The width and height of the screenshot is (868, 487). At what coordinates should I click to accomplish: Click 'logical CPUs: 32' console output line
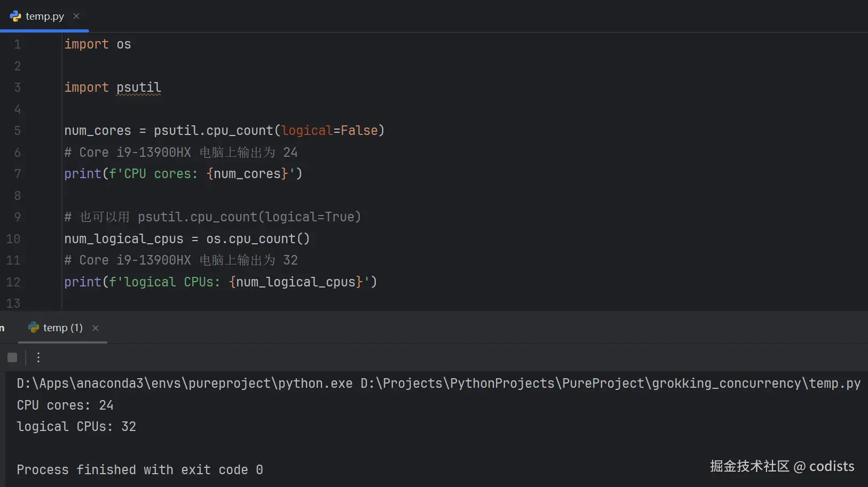[76, 427]
